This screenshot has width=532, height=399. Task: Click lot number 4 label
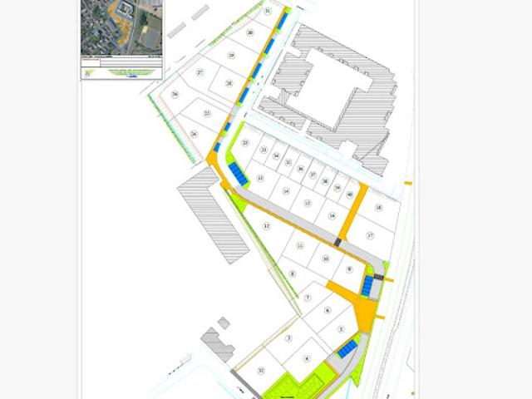[307, 358]
